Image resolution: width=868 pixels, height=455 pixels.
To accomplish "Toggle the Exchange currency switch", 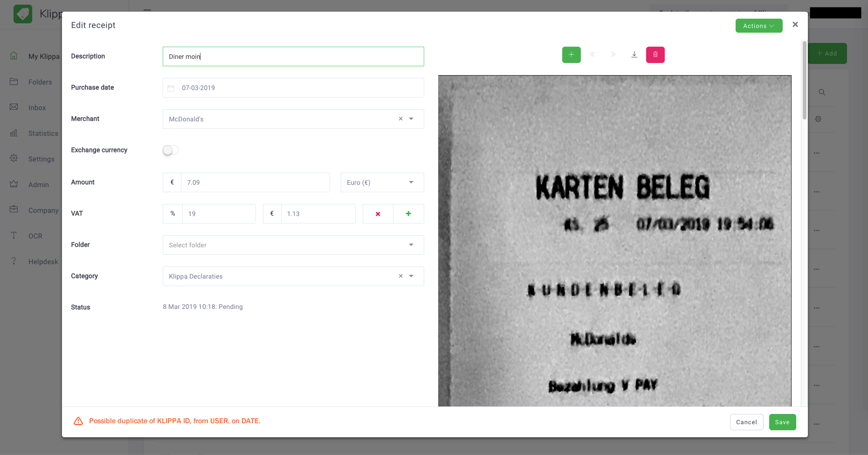I will (171, 150).
